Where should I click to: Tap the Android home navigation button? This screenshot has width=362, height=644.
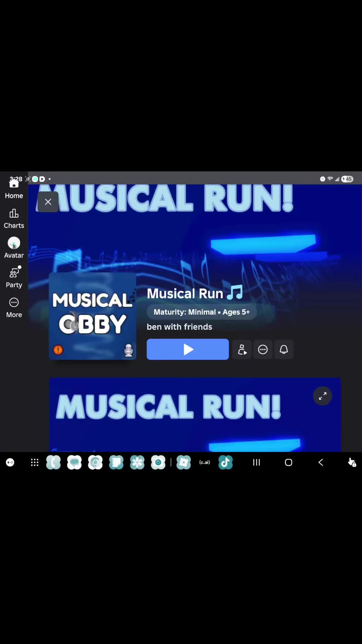click(289, 463)
